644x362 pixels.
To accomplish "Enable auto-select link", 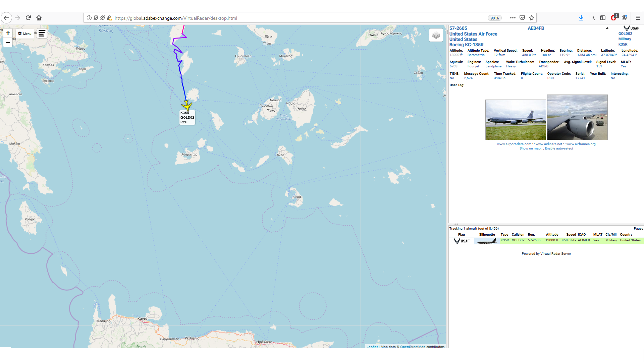I will tap(559, 148).
